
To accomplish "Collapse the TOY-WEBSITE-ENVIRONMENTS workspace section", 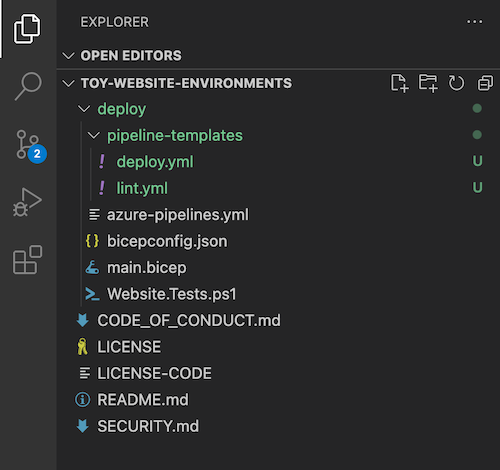I will (x=68, y=83).
